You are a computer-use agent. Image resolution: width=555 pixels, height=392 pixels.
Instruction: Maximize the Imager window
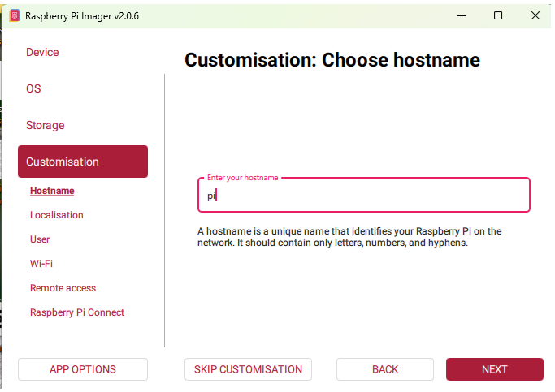498,15
